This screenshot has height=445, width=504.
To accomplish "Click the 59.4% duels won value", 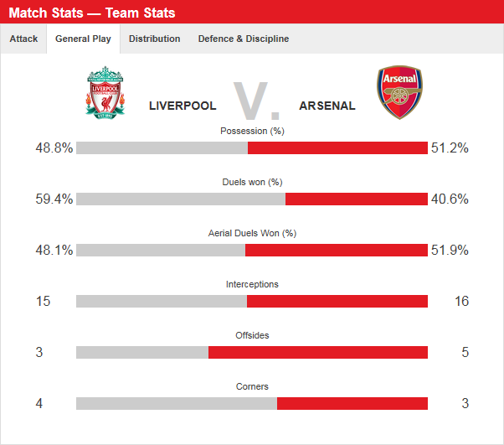I will click(54, 199).
